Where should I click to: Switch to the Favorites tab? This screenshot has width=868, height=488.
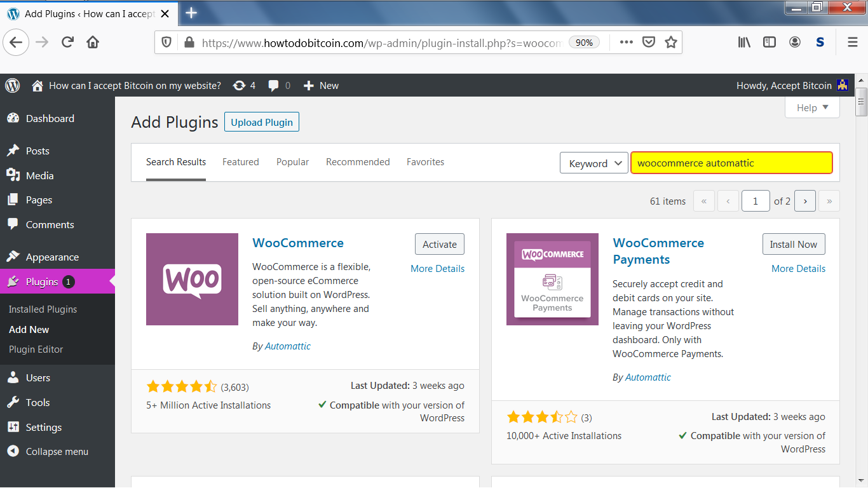[x=426, y=162]
